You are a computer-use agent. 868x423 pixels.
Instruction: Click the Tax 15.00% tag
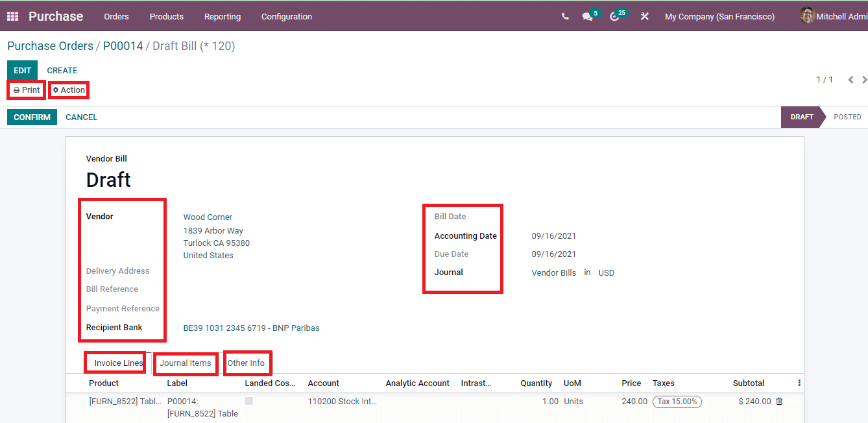(x=677, y=402)
